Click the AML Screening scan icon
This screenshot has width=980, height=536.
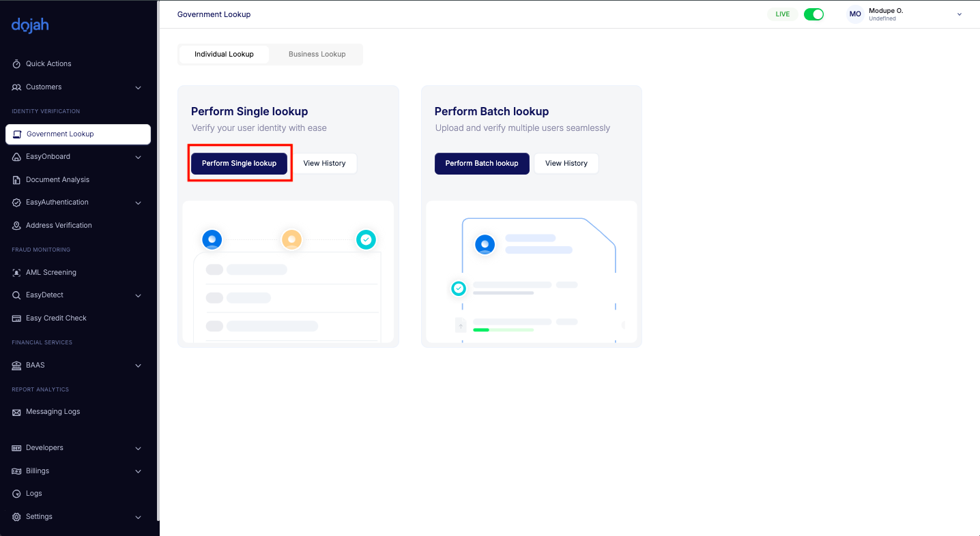click(16, 273)
